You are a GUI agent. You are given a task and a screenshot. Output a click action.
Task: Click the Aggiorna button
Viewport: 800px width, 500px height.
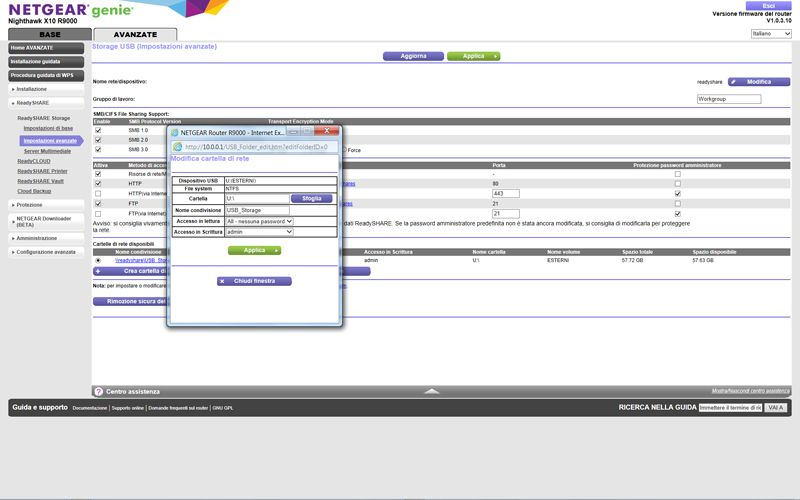point(413,56)
